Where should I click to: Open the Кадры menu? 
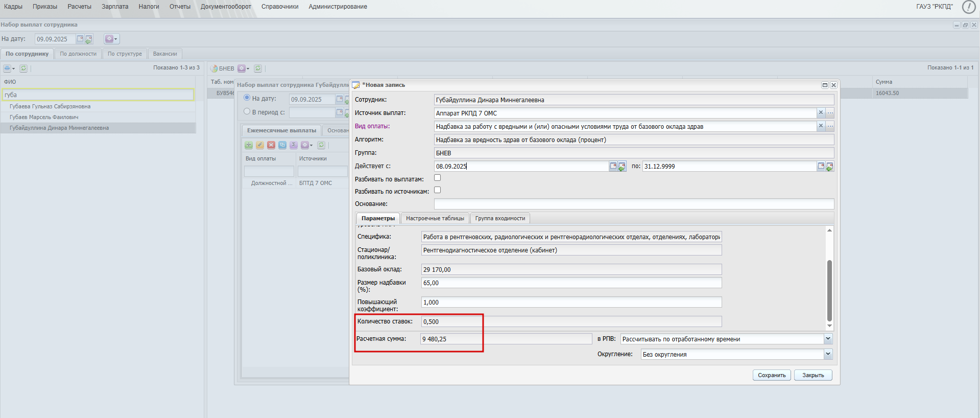(x=13, y=7)
